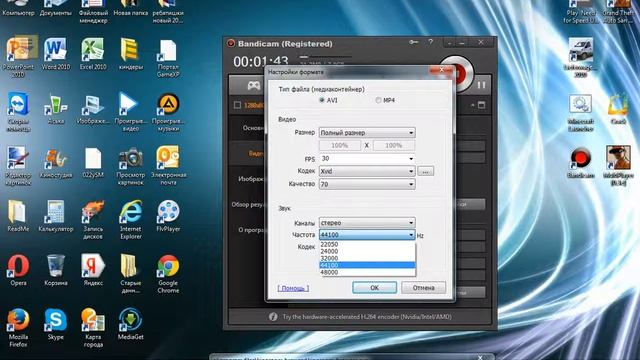The height and width of the screenshot is (360, 640).
Task: Choose highlighted 44100 in frequency list
Action: [367, 265]
